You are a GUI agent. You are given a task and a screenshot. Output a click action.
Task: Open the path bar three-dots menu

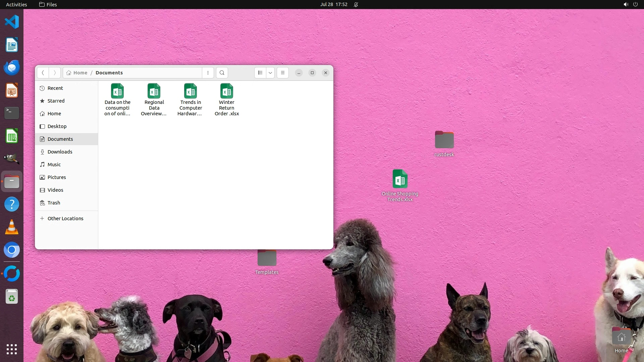coord(208,73)
